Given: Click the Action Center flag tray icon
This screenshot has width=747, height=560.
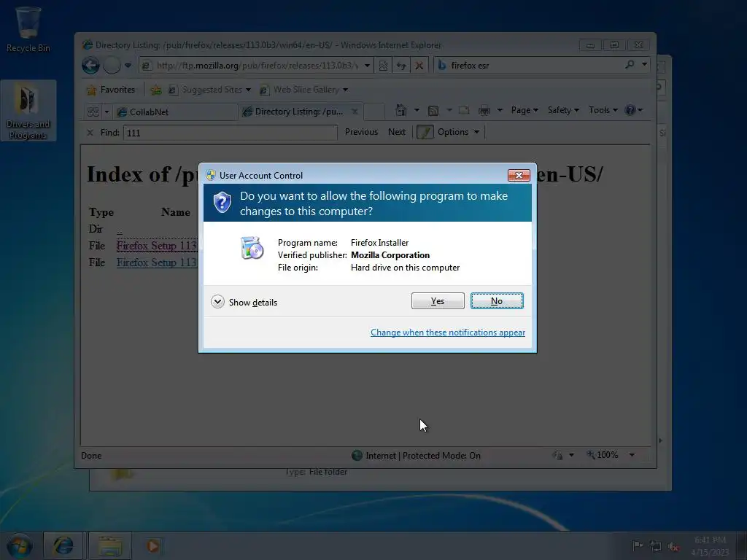Looking at the screenshot, I should click(x=637, y=545).
